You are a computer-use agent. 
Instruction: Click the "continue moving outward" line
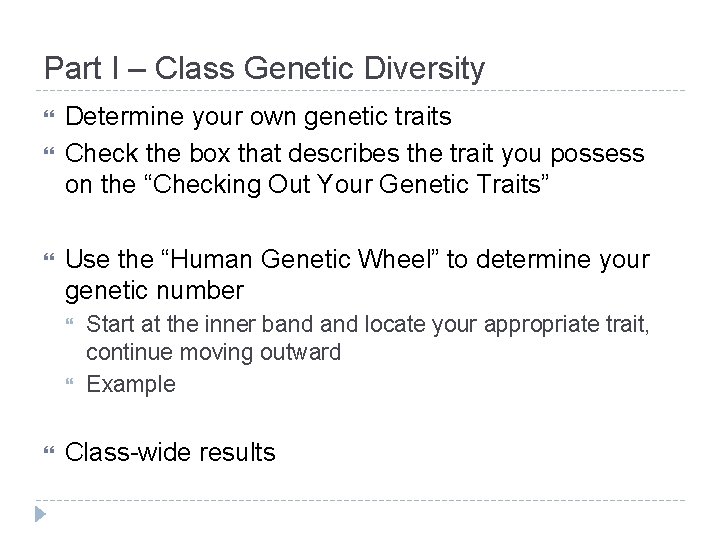[213, 352]
